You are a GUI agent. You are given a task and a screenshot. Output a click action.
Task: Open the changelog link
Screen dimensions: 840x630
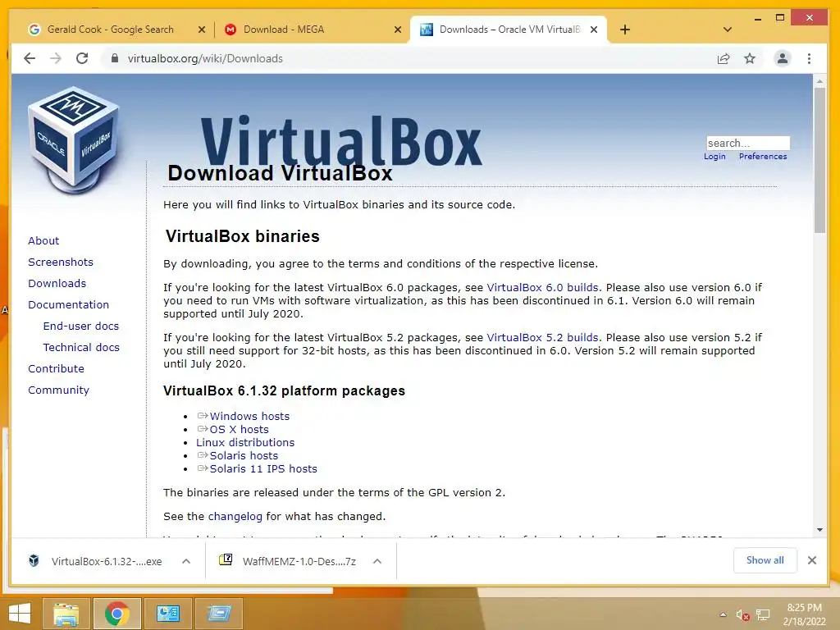[235, 517]
